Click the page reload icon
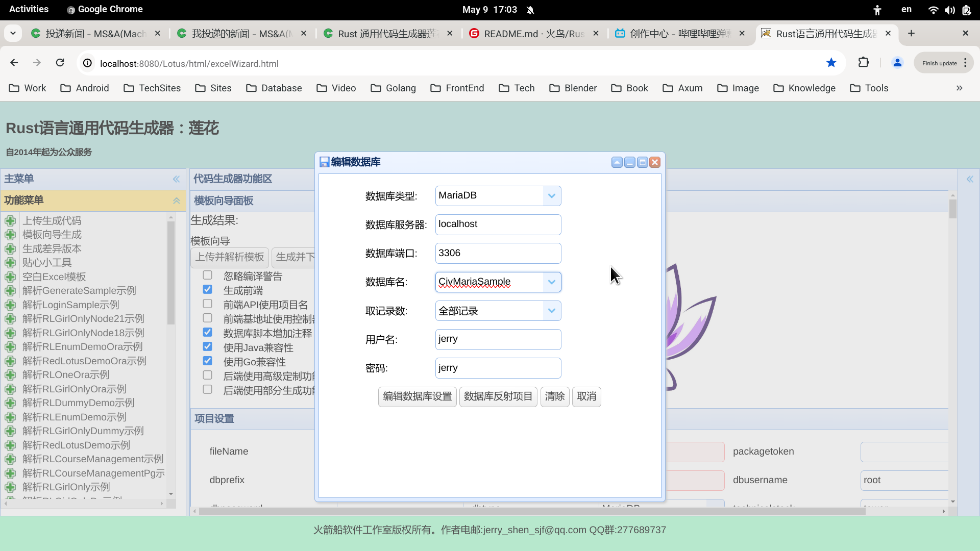 (60, 62)
